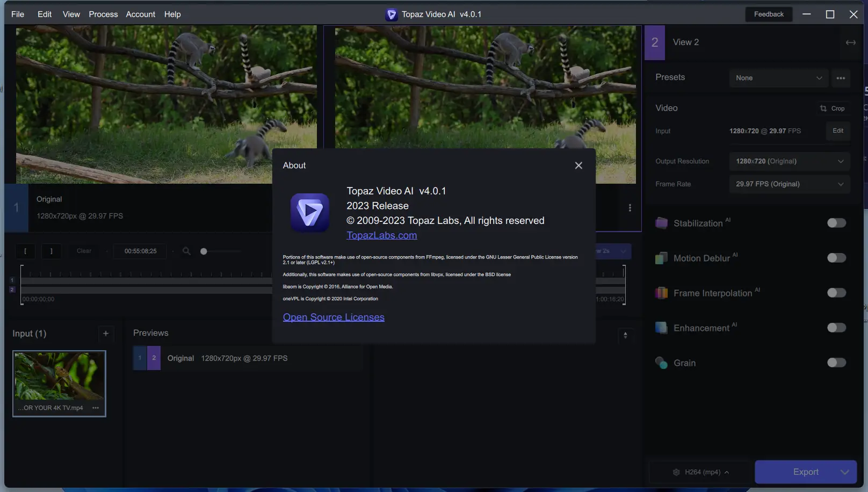
Task: Click the Motion Deblur icon
Action: click(x=661, y=258)
